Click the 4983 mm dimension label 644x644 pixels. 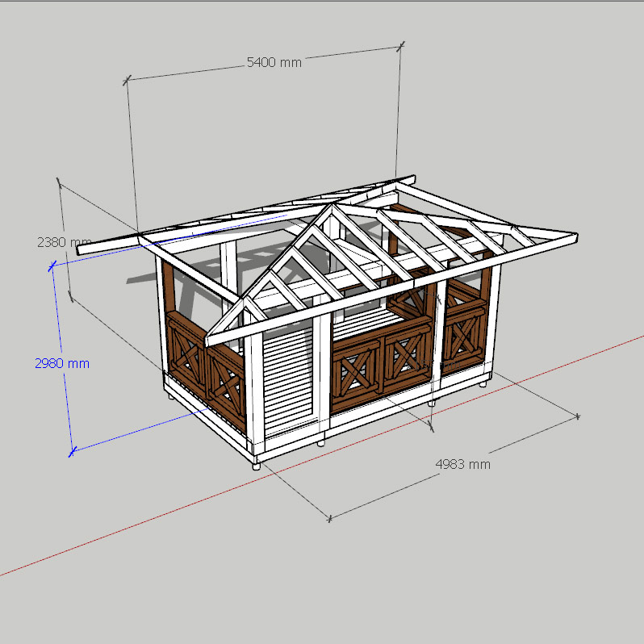click(462, 464)
